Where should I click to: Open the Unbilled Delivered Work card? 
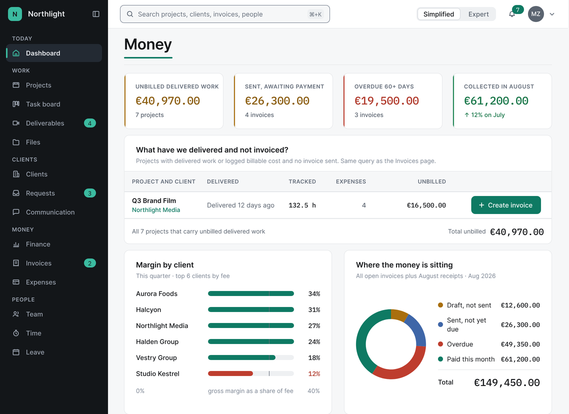(174, 101)
